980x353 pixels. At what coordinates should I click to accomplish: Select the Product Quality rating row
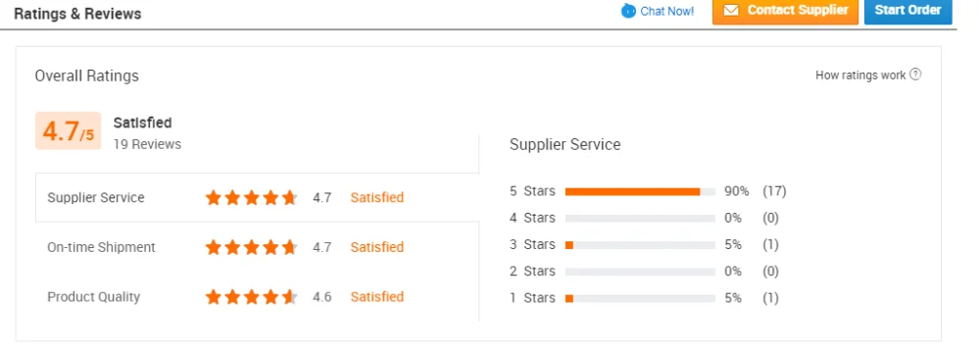pyautogui.click(x=257, y=297)
